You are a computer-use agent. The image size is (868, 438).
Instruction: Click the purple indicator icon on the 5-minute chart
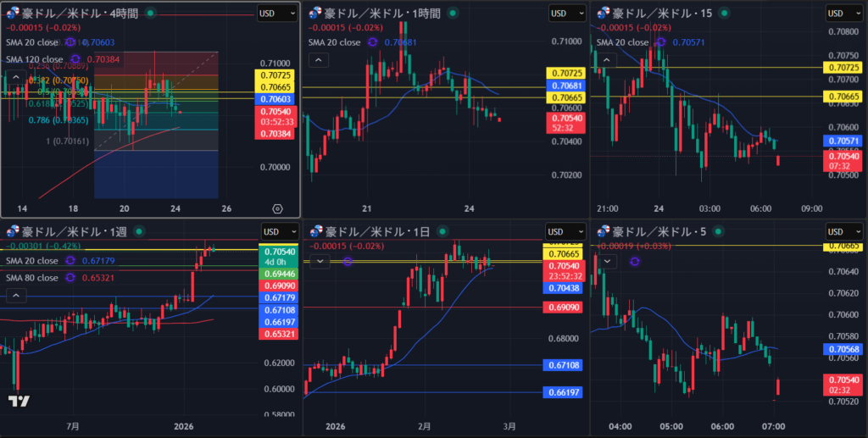tap(635, 262)
